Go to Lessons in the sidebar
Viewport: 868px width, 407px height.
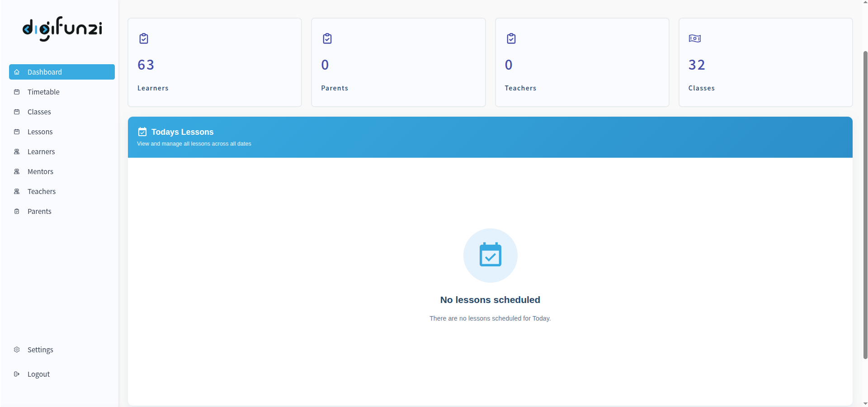[x=40, y=132]
